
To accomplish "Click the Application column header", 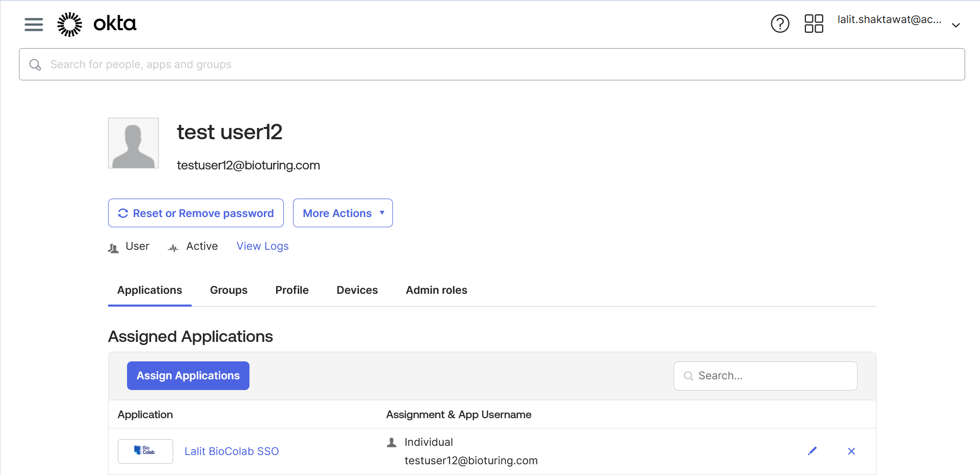I will tap(145, 415).
